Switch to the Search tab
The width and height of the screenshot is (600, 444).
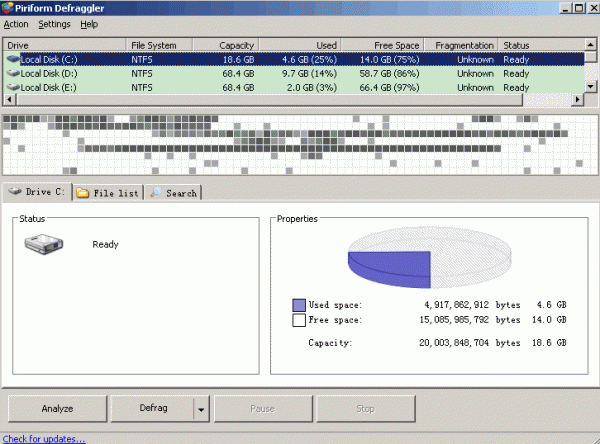[173, 193]
